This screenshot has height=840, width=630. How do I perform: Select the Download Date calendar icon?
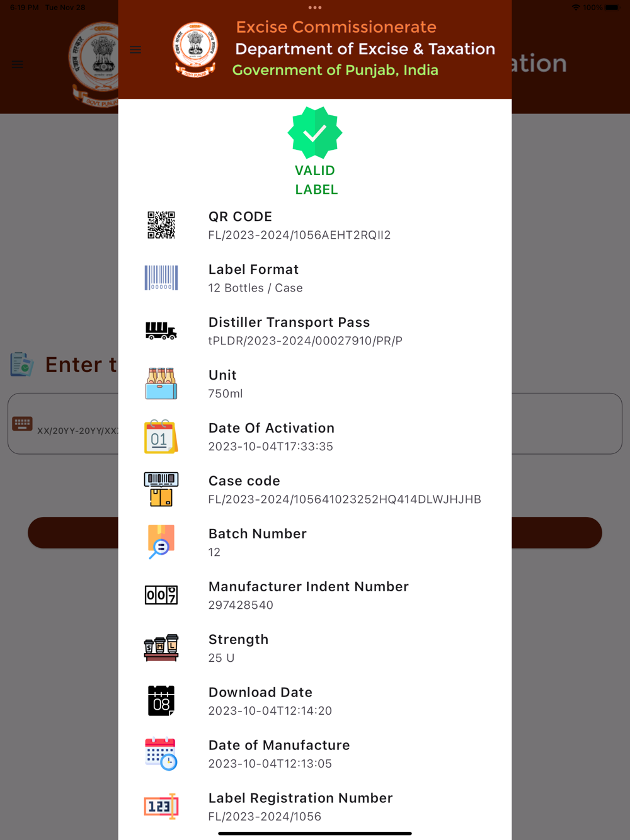click(x=161, y=701)
